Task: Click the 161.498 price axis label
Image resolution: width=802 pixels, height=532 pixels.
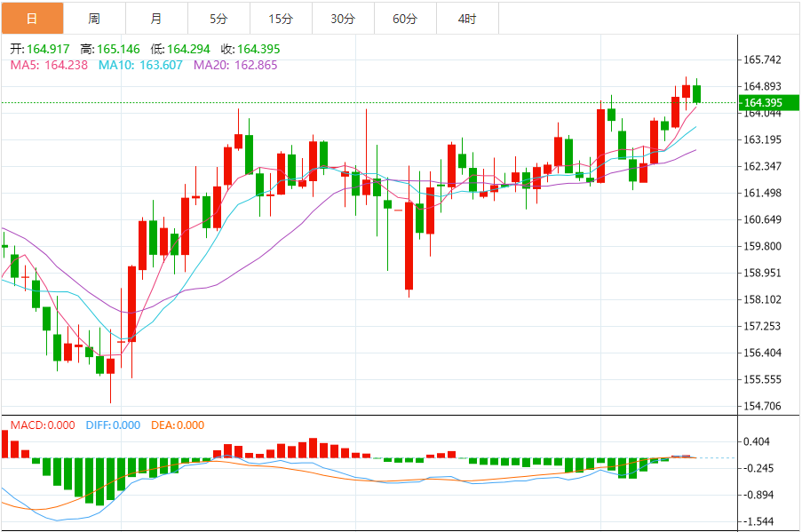Action: tap(762, 193)
